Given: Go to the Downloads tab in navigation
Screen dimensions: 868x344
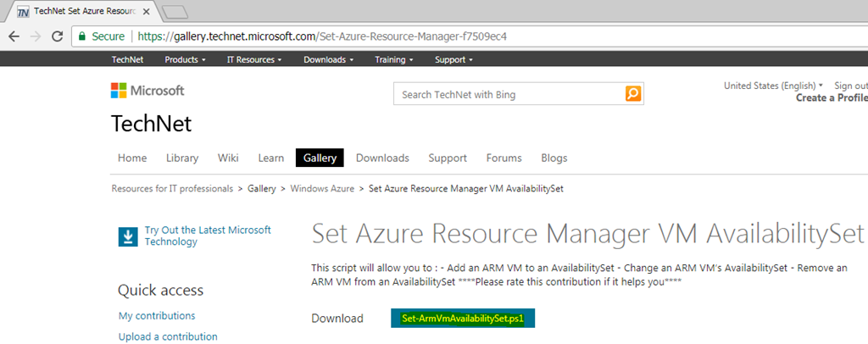Looking at the screenshot, I should (x=382, y=158).
